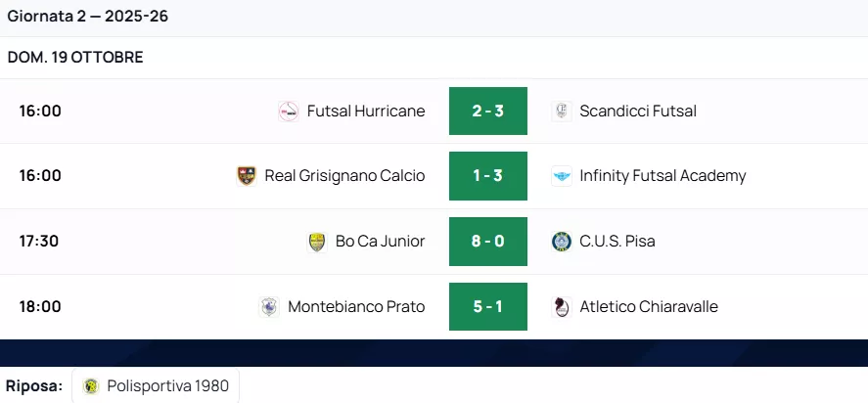Click the Montebianco Prato crest icon
This screenshot has width=868, height=403.
[x=269, y=307]
